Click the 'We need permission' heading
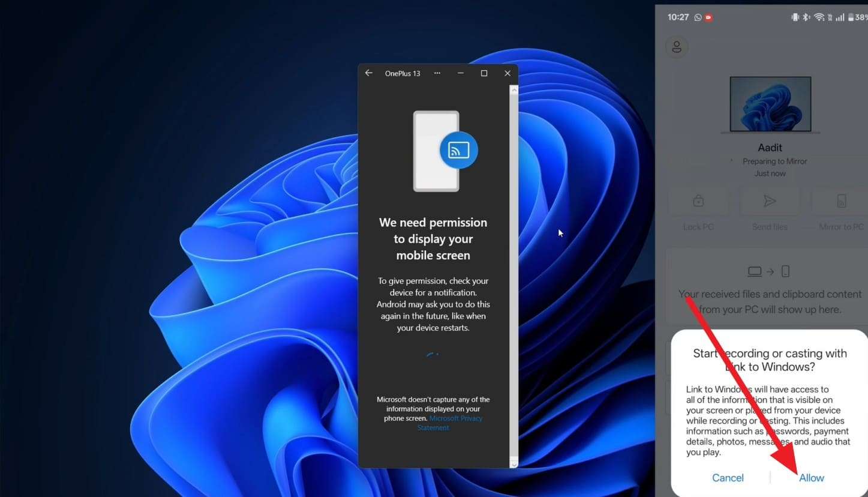The height and width of the screenshot is (497, 868). point(433,239)
